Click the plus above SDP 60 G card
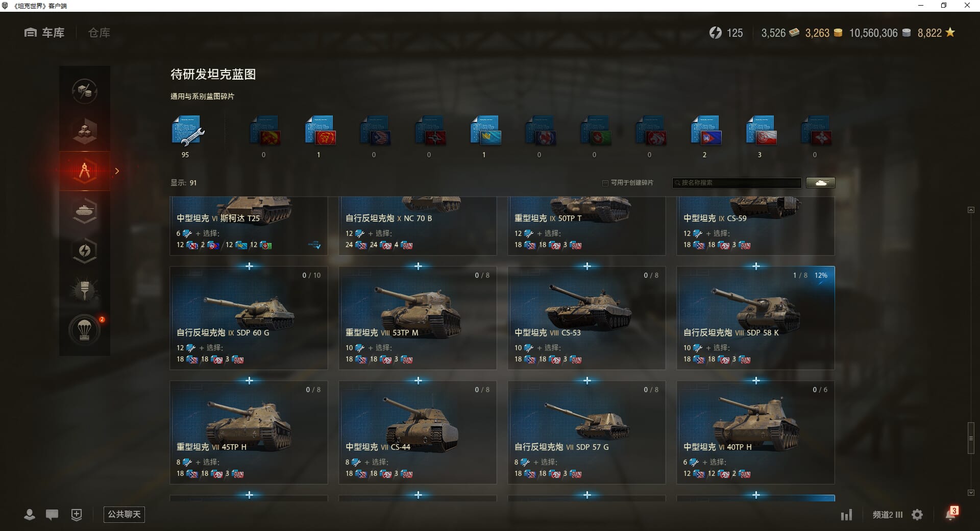The height and width of the screenshot is (531, 980). point(249,267)
